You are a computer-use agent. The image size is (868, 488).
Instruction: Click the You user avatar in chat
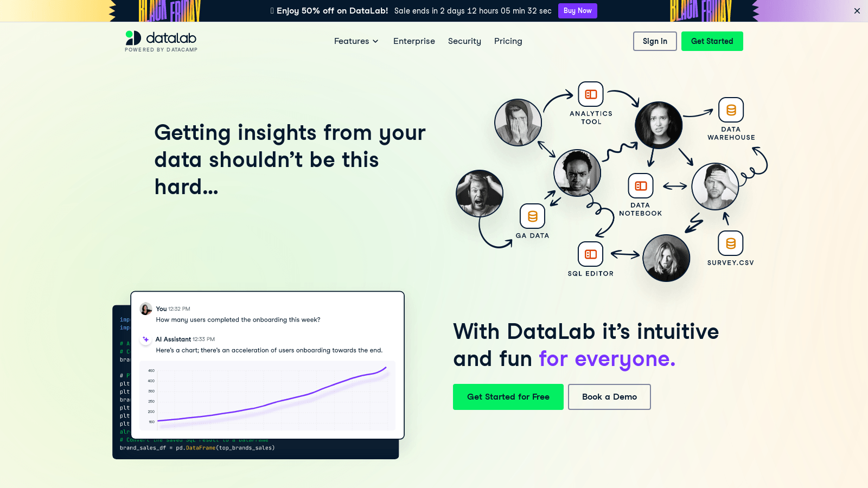coord(145,309)
